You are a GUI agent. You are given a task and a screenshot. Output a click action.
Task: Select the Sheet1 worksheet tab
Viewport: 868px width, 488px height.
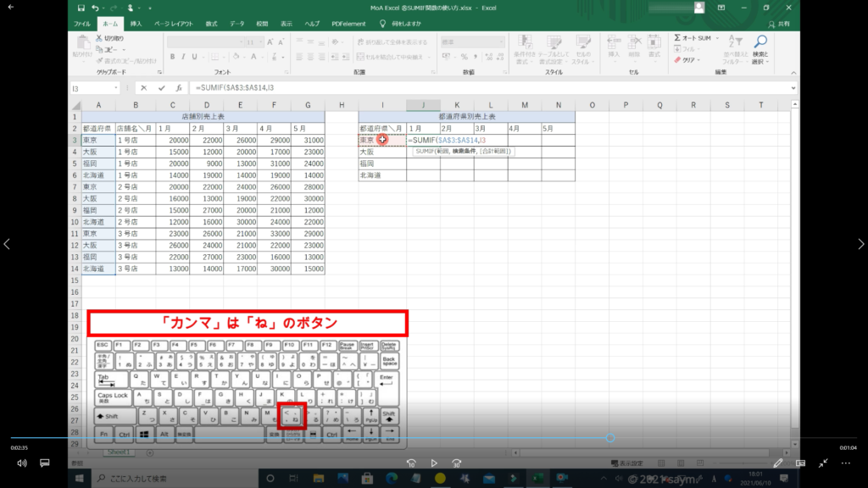(x=118, y=452)
